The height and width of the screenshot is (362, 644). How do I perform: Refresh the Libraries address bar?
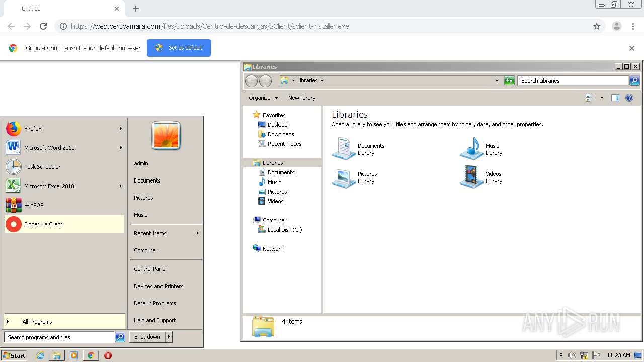pos(509,81)
